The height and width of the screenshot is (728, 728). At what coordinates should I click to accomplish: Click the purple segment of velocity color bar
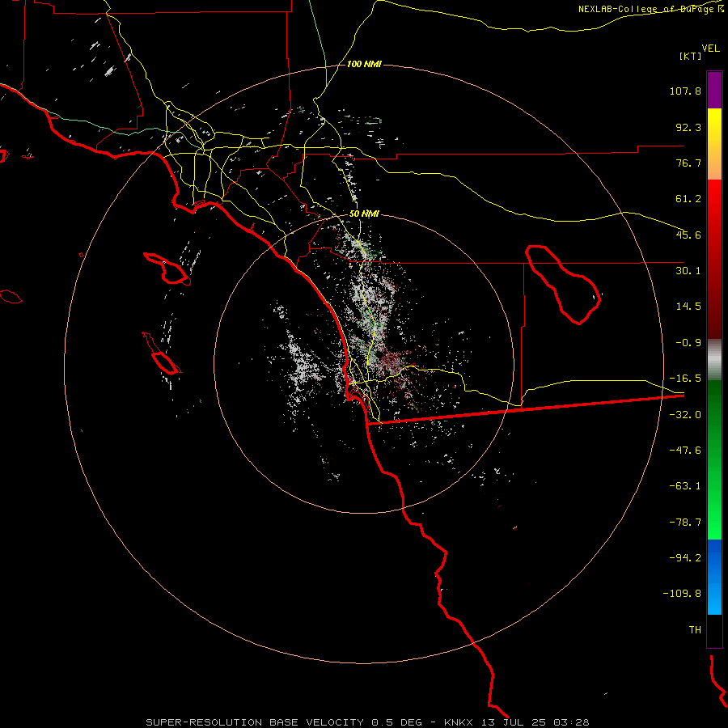pyautogui.click(x=714, y=90)
